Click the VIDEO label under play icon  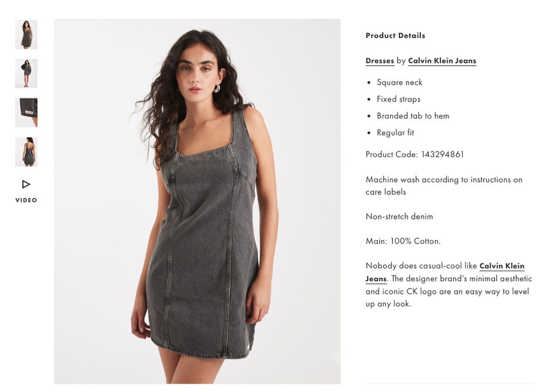(x=26, y=200)
